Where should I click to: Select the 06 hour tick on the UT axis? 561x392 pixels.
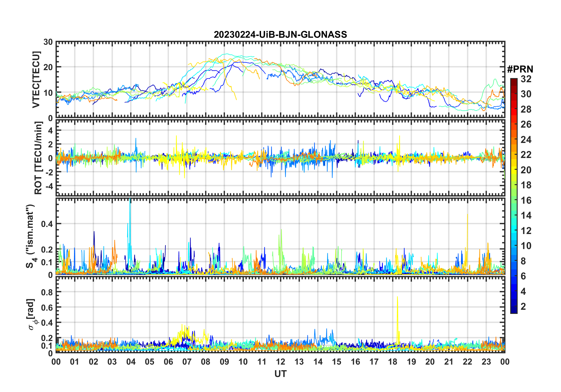[168, 362]
